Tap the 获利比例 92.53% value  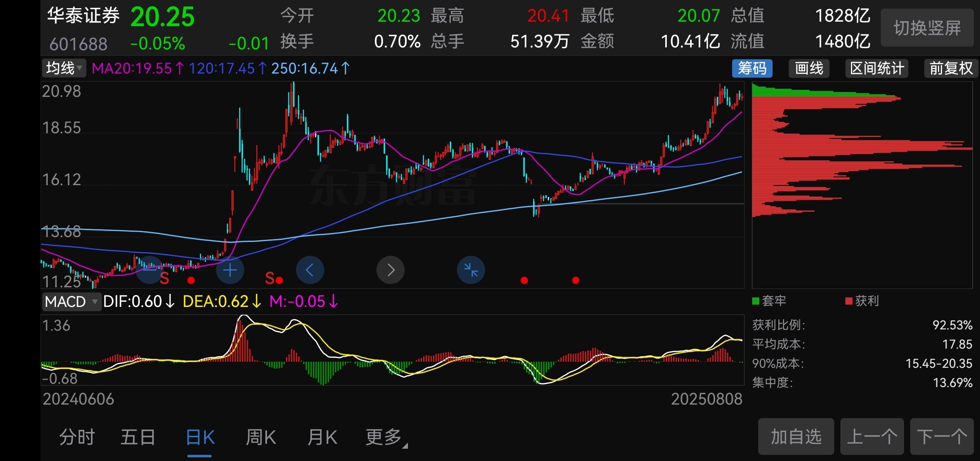[952, 325]
